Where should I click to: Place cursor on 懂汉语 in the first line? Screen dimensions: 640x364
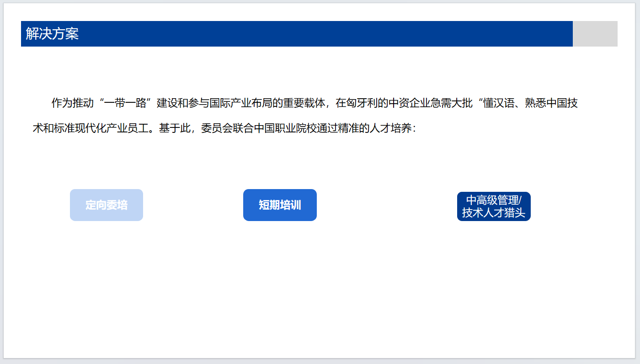click(x=499, y=103)
